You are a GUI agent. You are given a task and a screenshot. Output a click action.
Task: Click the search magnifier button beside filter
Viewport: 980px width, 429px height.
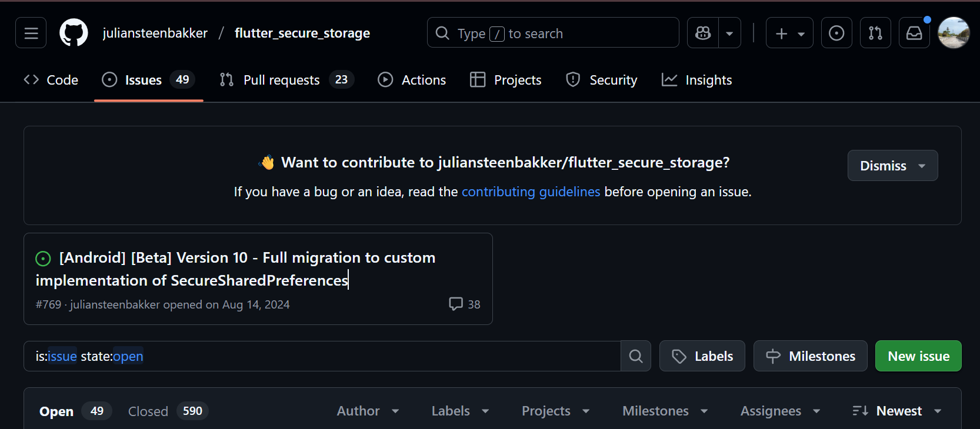(x=636, y=356)
